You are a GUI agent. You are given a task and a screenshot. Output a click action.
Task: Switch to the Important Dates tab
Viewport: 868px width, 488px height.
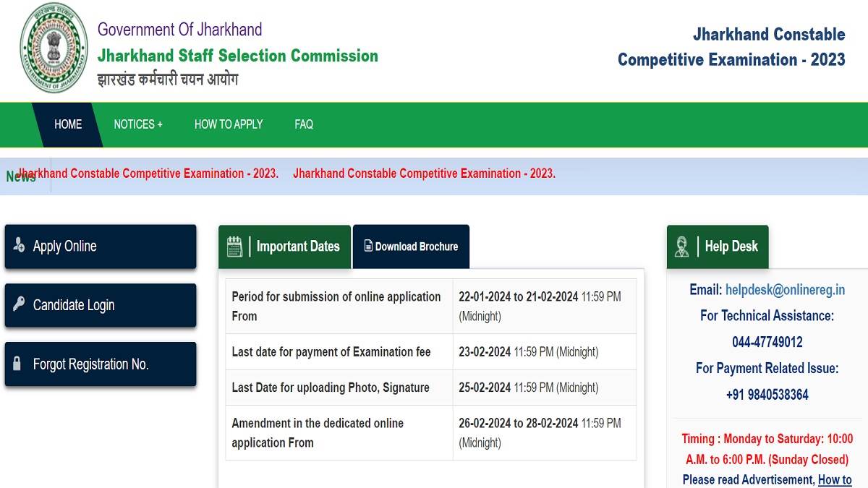[284, 247]
